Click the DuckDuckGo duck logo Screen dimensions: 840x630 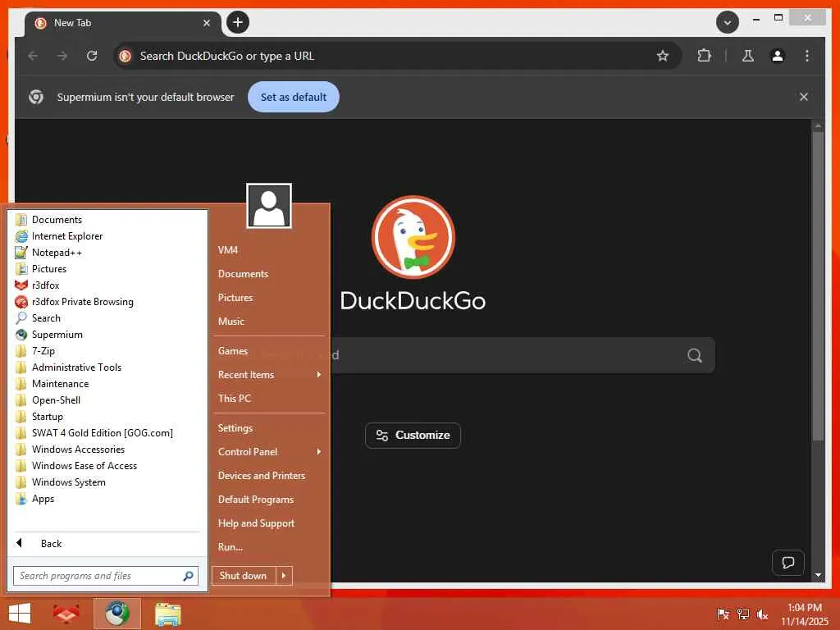(413, 237)
